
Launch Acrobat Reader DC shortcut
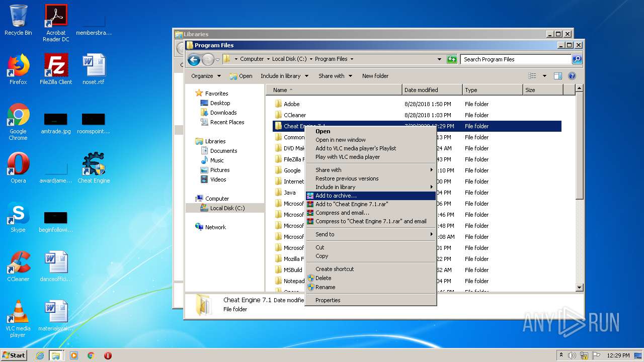click(x=56, y=23)
